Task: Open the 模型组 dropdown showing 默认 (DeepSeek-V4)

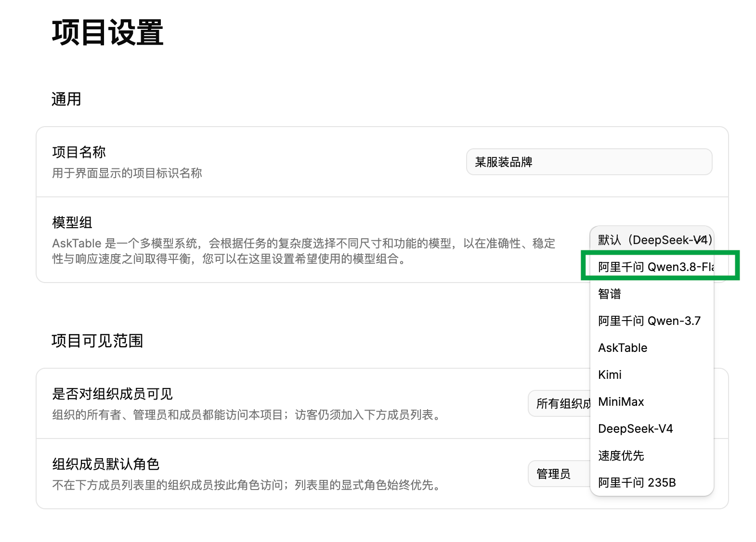Action: [x=652, y=239]
